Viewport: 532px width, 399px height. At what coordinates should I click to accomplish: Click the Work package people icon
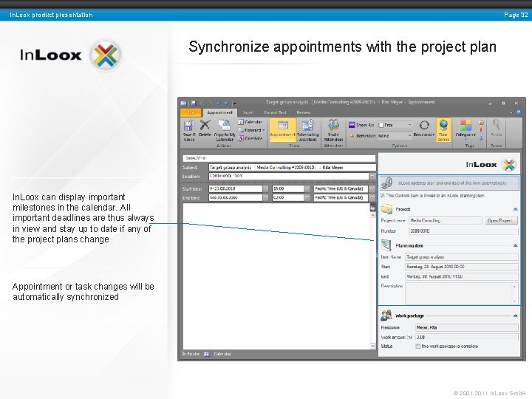point(386,316)
